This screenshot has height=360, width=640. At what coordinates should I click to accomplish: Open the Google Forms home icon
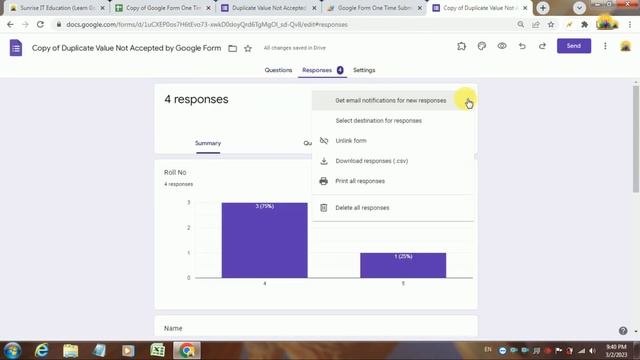[16, 48]
